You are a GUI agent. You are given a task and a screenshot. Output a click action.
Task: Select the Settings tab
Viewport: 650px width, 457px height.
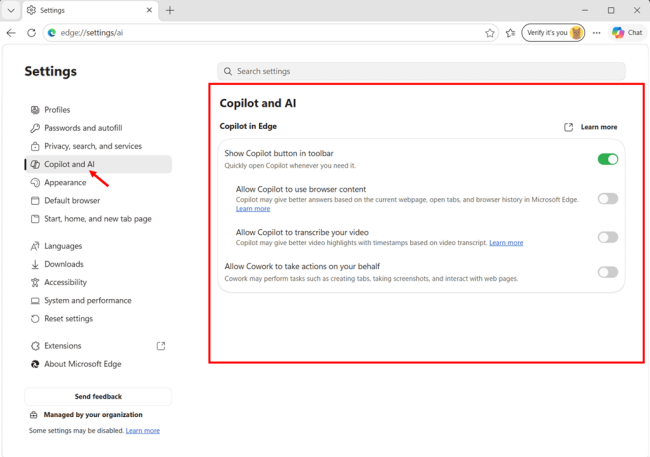[x=90, y=10]
